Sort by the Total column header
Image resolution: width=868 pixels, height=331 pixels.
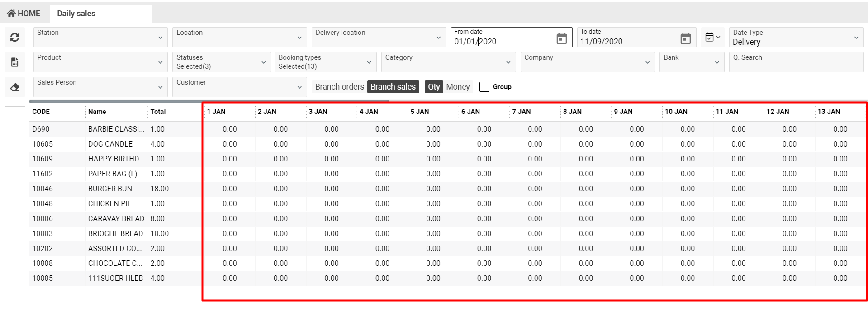click(x=158, y=112)
